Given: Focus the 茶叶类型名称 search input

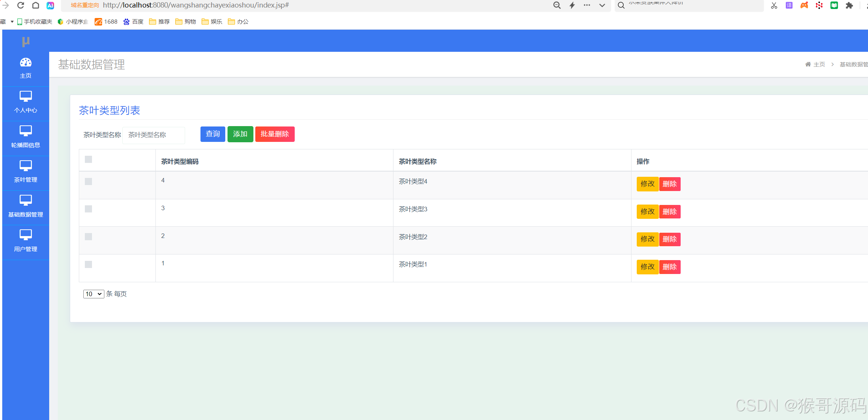Looking at the screenshot, I should 154,135.
